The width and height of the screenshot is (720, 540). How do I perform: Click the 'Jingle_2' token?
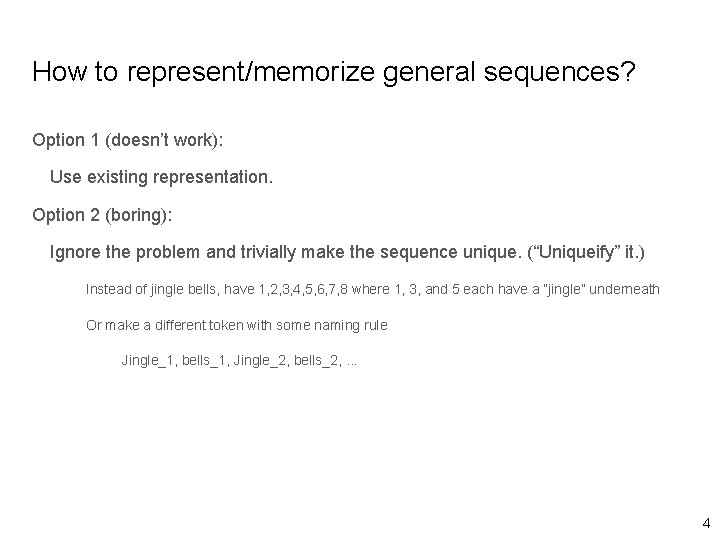(259, 360)
